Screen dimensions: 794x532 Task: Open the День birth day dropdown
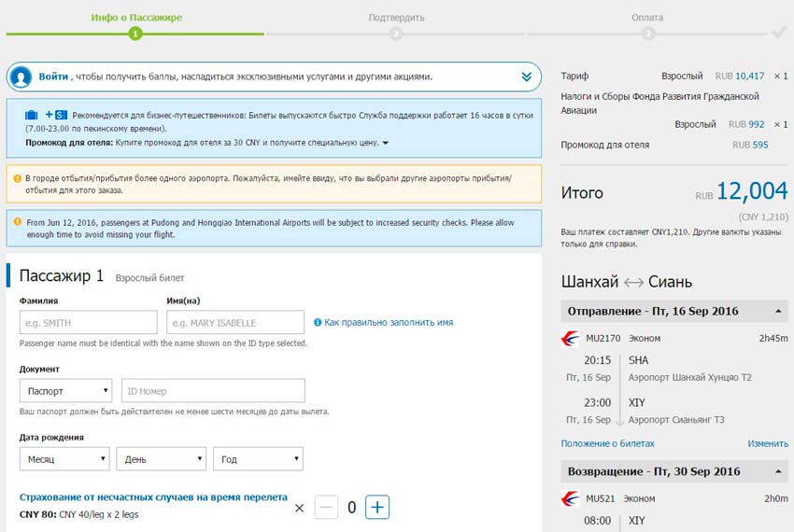161,459
